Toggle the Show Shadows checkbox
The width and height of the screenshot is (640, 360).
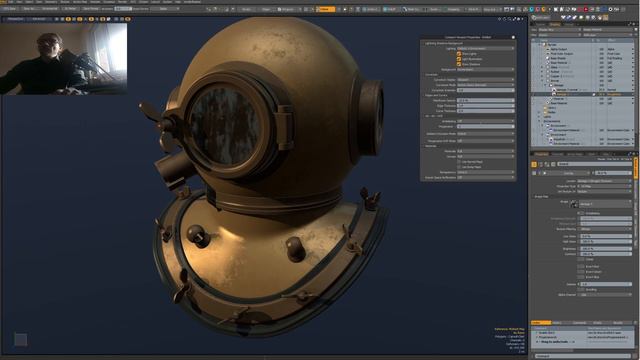(459, 64)
